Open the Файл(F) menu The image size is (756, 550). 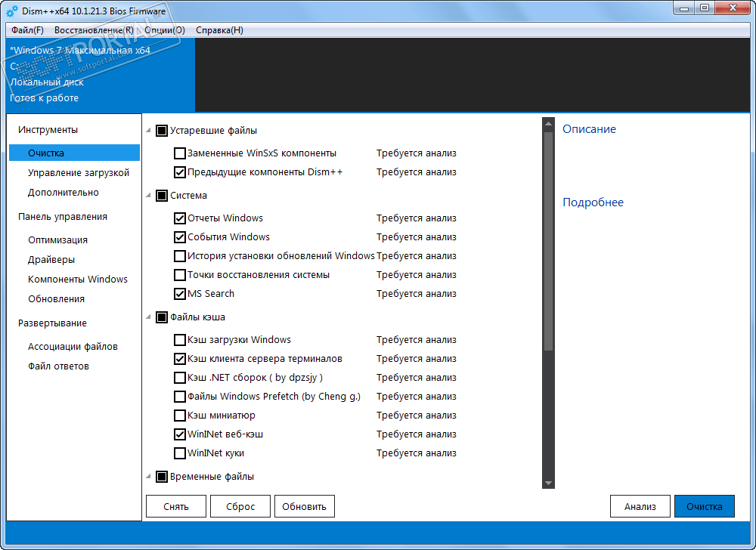pos(27,30)
